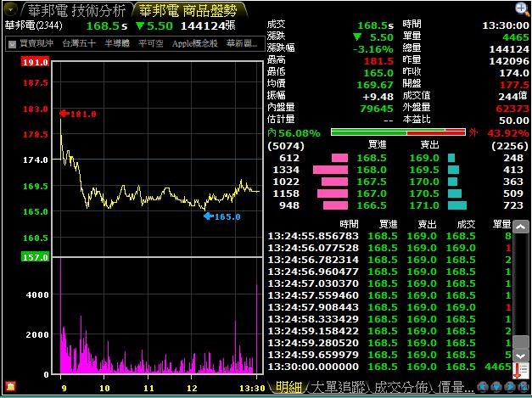This screenshot has height=398, width=532.
Task: Click the scroll-down chevron of the tick list
Action: click(x=521, y=356)
